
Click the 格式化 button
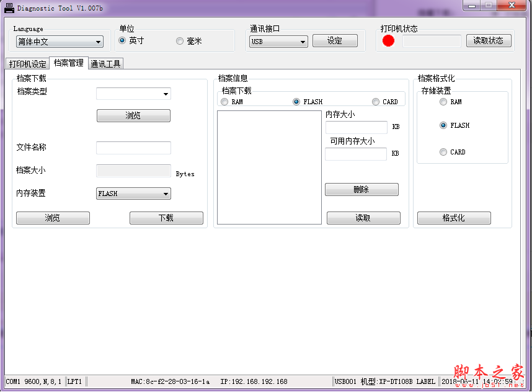point(454,218)
